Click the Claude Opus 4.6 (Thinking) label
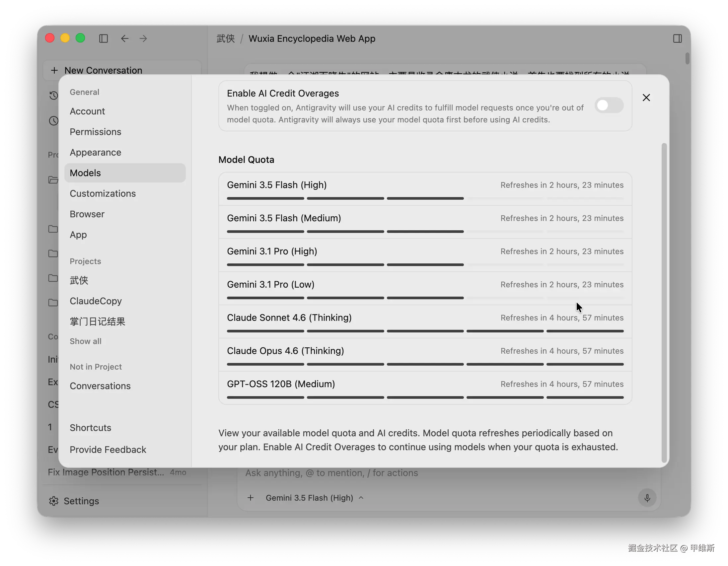Screen dimensions: 728x566 click(x=285, y=351)
